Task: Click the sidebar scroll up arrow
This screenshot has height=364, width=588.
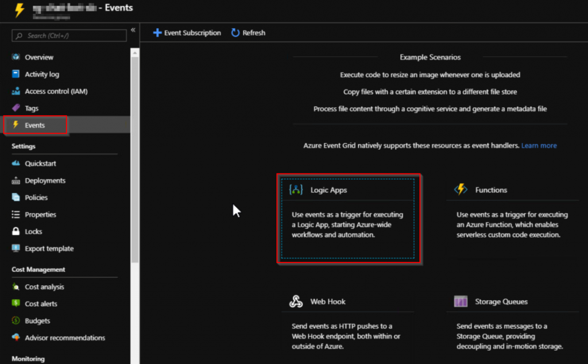Action: click(x=135, y=53)
